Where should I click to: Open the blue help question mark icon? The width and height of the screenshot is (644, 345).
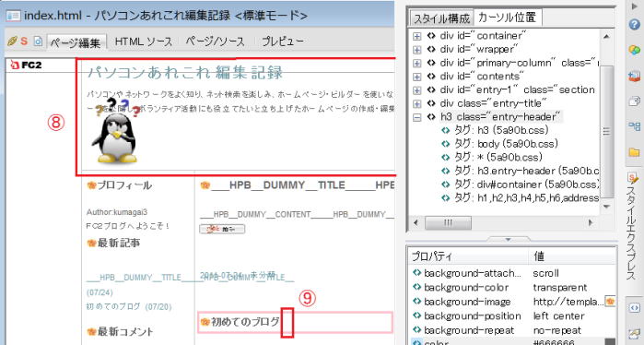coord(635,24)
